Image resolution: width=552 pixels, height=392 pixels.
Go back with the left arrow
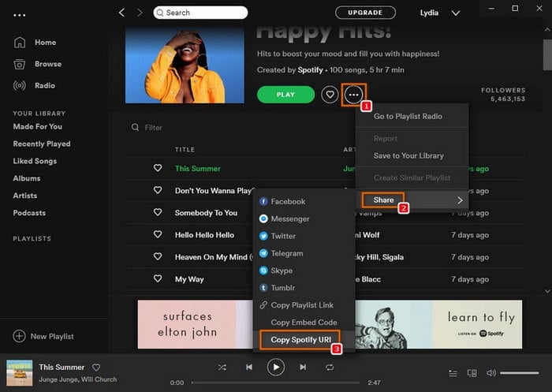pos(121,13)
